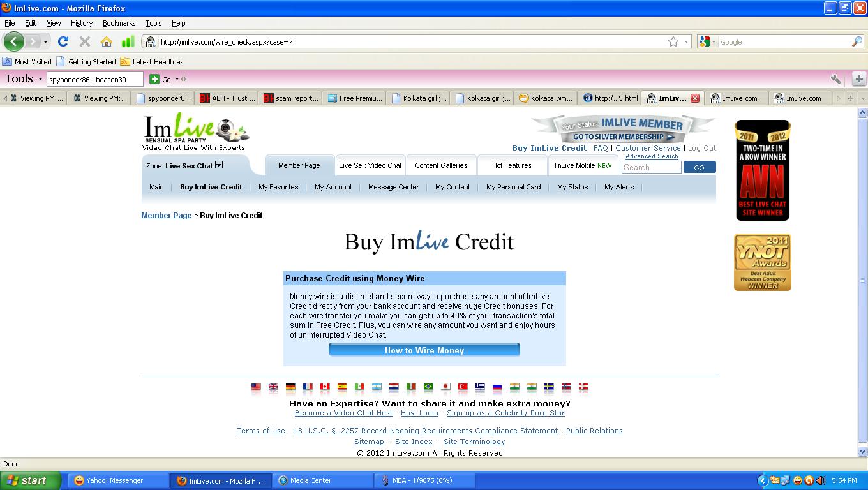Screen dimensions: 868x490
Task: Choose the Danish flag
Action: 583,387
